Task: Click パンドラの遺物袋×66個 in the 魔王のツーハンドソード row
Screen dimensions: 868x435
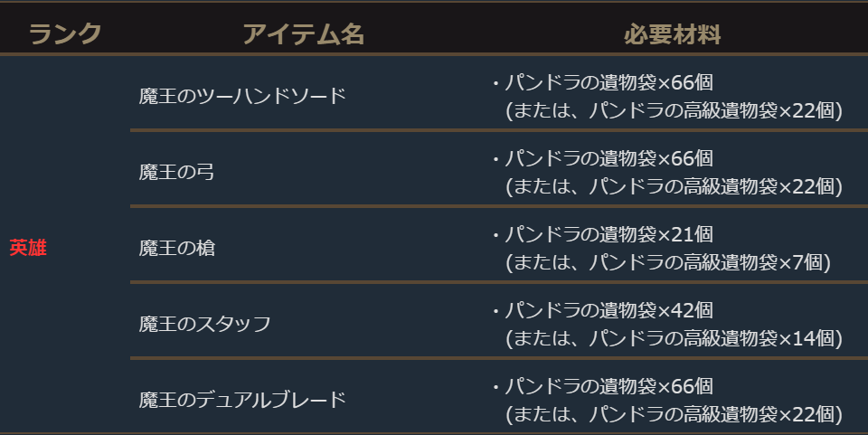Action: 608,82
